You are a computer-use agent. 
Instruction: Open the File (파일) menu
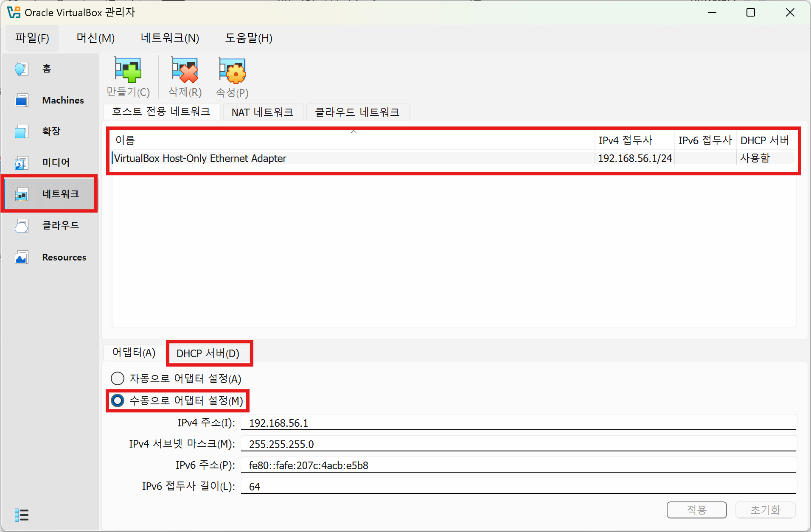pos(32,38)
